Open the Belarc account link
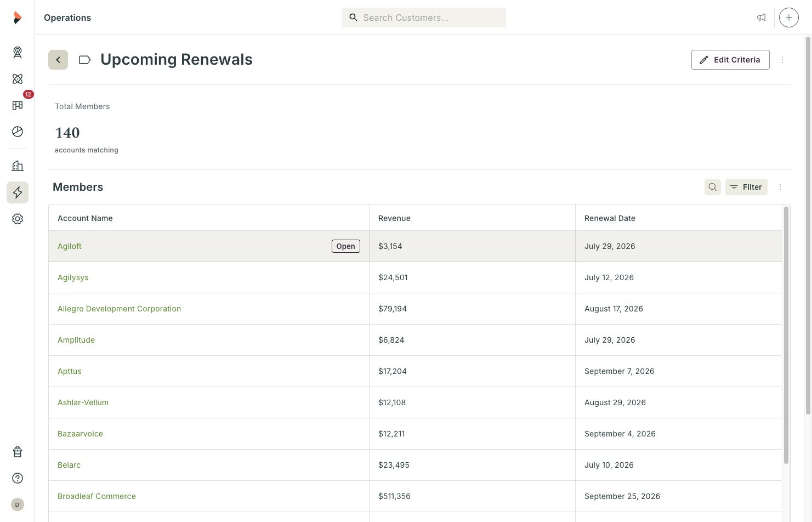Image resolution: width=812 pixels, height=522 pixels. [69, 465]
